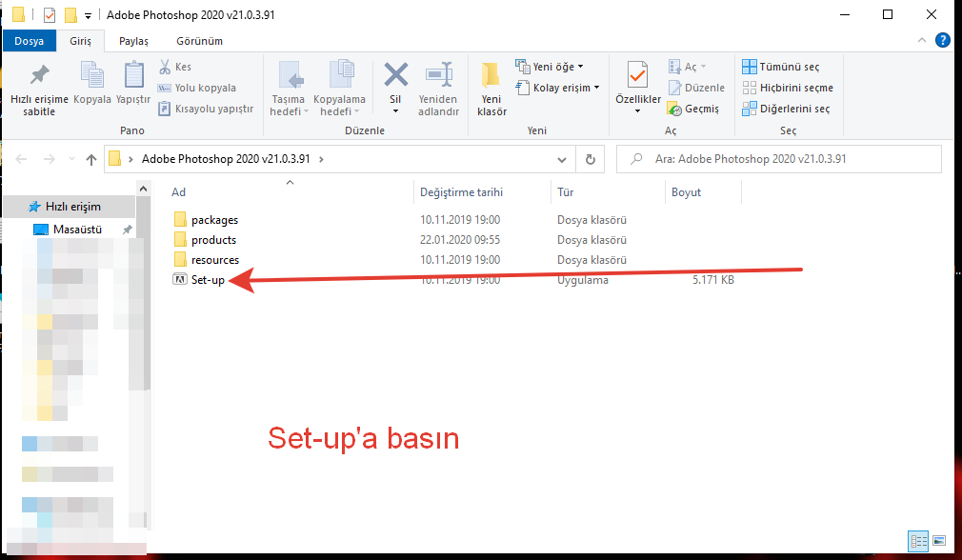This screenshot has width=962, height=560.
Task: Select all with Tümünü seç
Action: (x=781, y=67)
